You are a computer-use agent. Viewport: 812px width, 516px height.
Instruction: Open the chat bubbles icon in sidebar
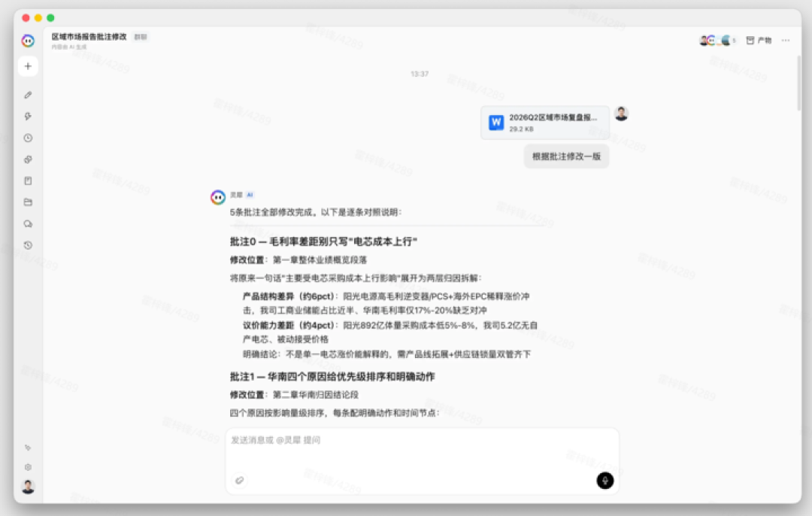28,224
